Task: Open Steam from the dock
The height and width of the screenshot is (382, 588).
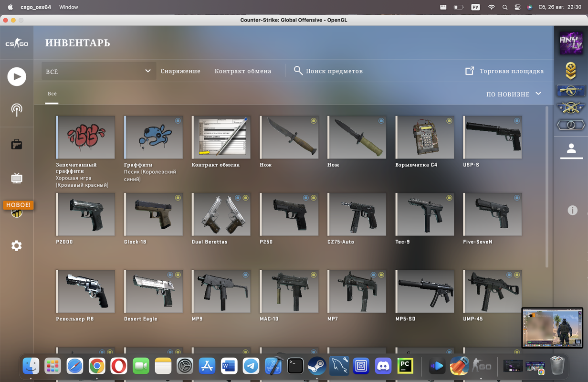Action: point(317,366)
